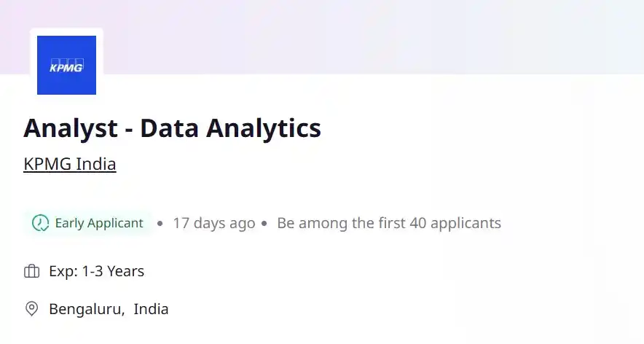This screenshot has height=344, width=644.
Task: Open the KPMG India company link
Action: click(70, 164)
